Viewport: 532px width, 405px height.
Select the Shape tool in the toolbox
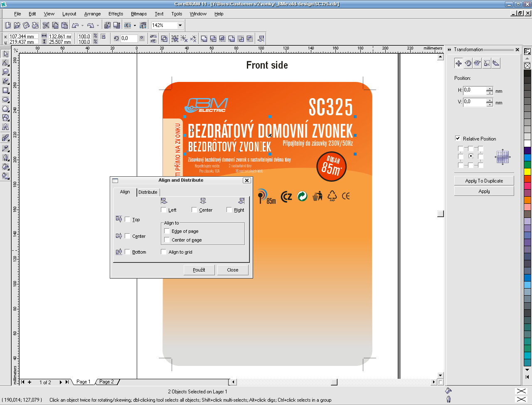[5, 63]
